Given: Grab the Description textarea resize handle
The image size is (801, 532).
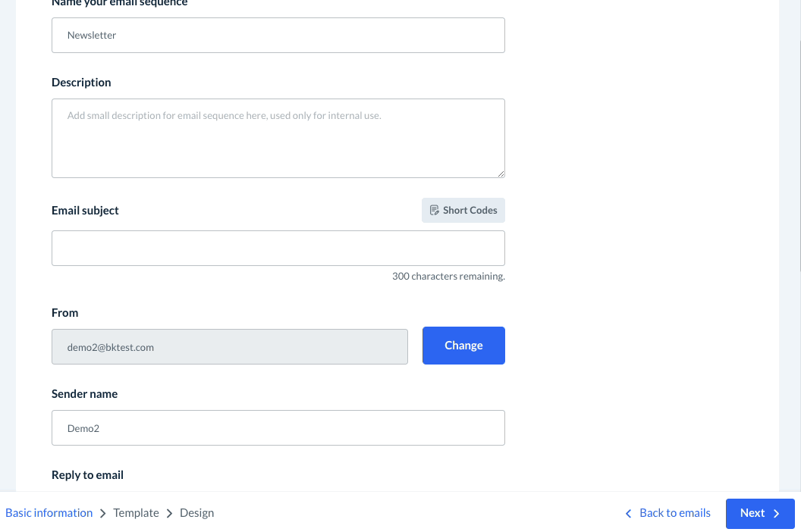Looking at the screenshot, I should click(x=501, y=174).
